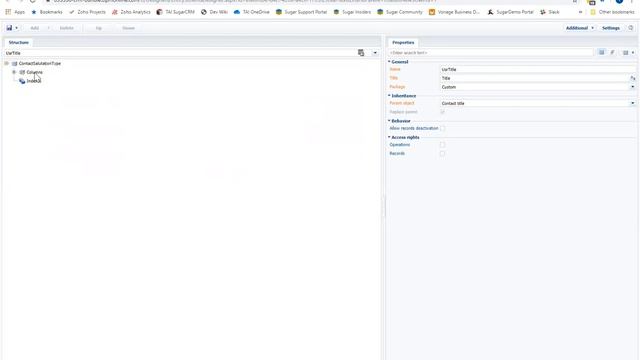The width and height of the screenshot is (640, 360).
Task: Open the SugarDemo Portal bookmark
Action: click(511, 12)
